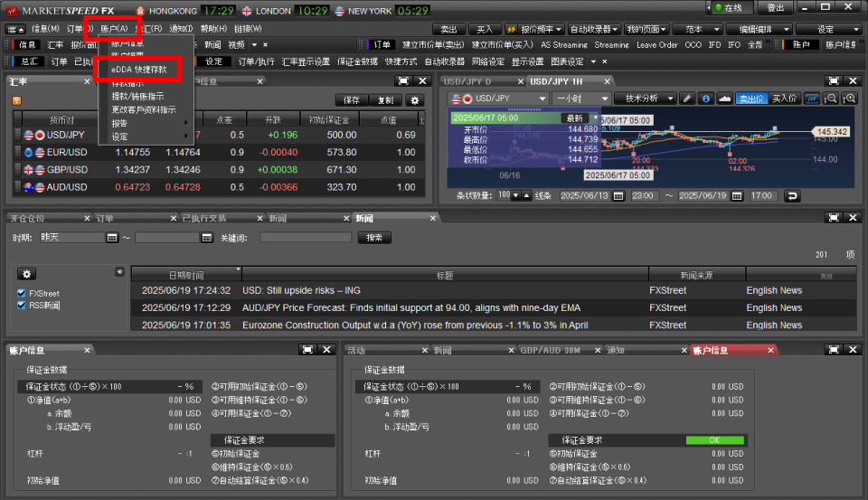This screenshot has width=868, height=500.
Task: Select 提款/转账指示 in the account menu
Action: (137, 97)
